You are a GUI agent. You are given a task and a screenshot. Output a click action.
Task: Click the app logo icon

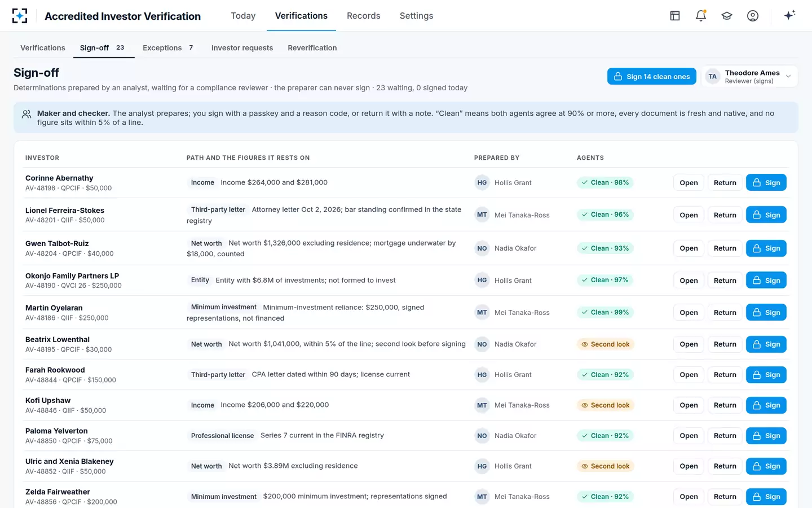(20, 16)
